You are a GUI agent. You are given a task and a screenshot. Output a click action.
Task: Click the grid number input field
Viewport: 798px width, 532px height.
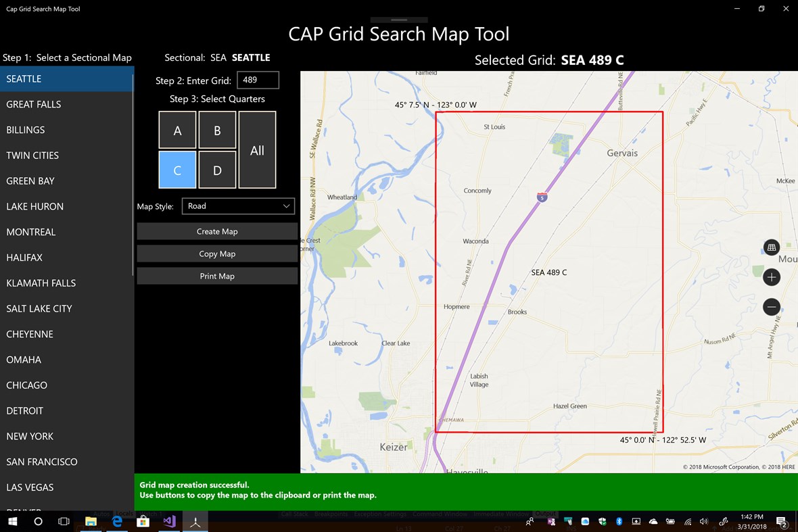click(x=258, y=80)
